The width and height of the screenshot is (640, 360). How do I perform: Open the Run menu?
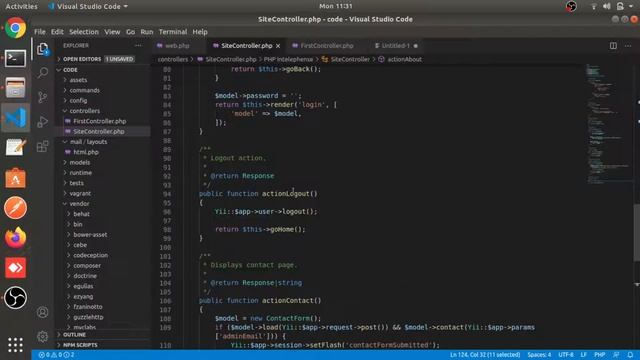[147, 32]
